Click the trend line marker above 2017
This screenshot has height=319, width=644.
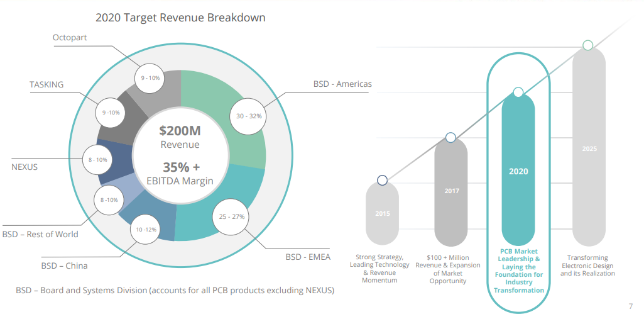point(450,137)
